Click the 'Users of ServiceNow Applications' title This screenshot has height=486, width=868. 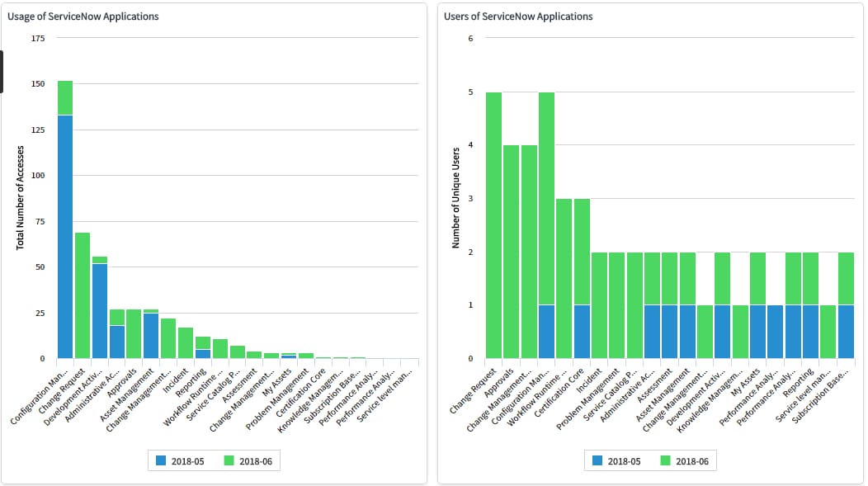coord(518,17)
